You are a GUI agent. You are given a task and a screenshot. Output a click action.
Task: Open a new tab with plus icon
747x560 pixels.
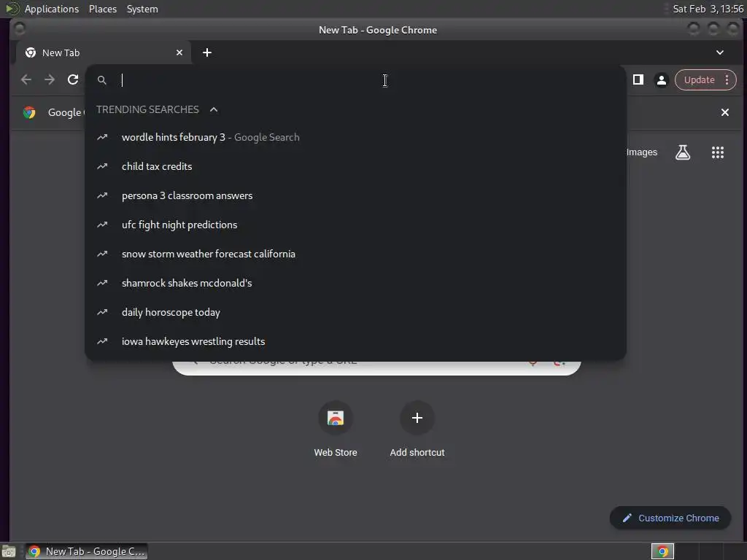click(206, 52)
